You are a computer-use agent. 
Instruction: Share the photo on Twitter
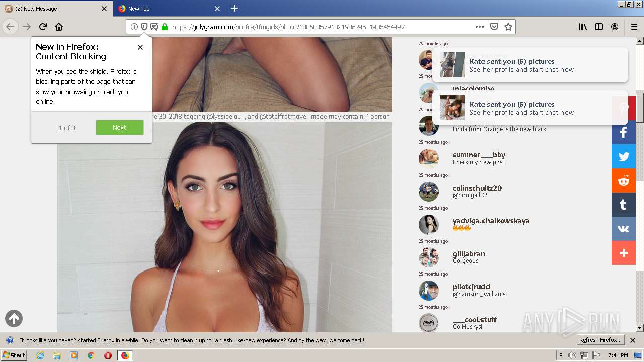[624, 157]
